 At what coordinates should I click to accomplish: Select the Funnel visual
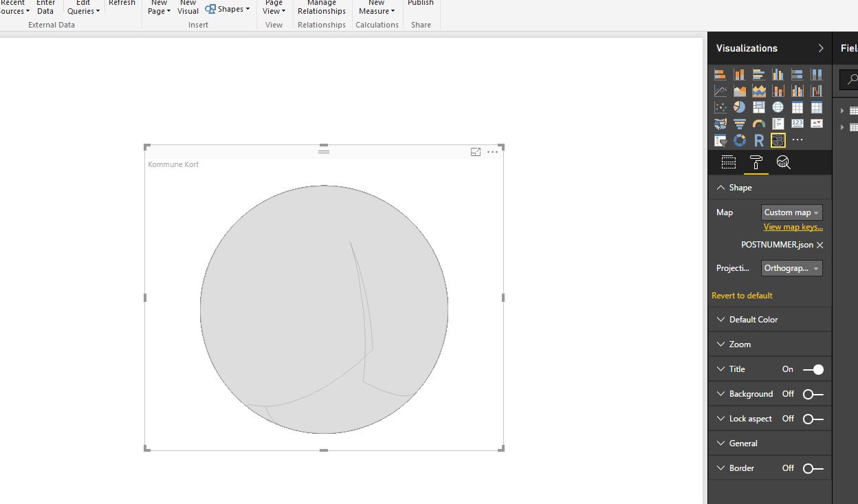coord(739,124)
